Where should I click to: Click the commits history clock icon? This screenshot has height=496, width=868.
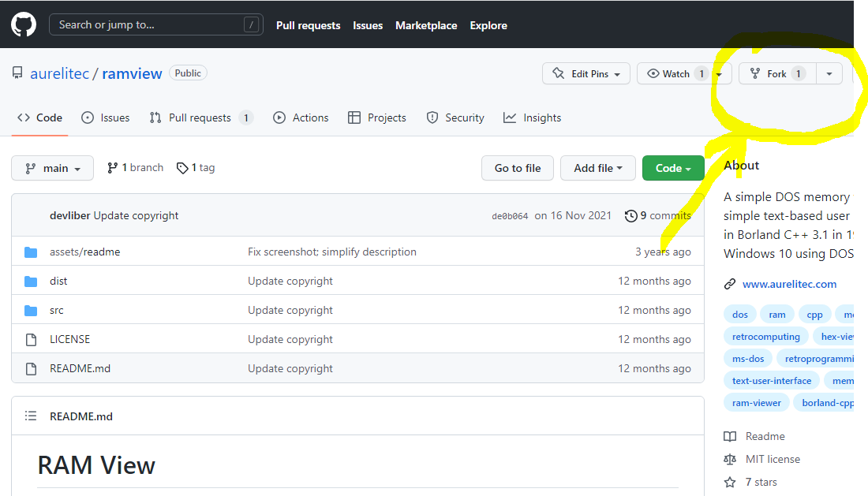631,215
